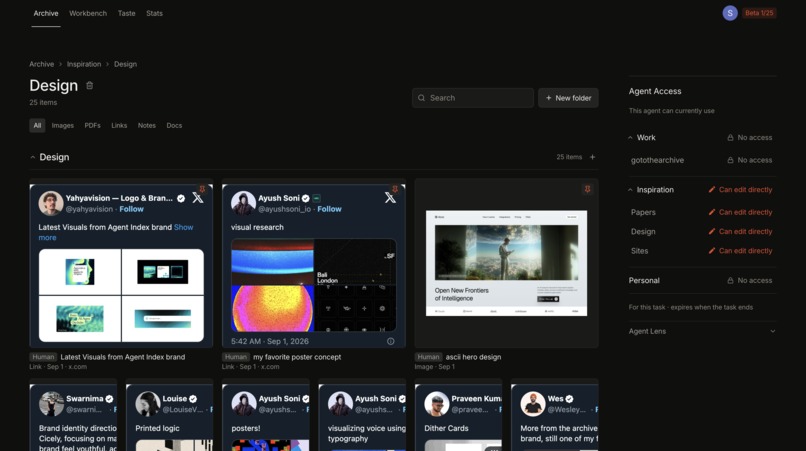Screen dimensions: 806x451
Task: Click the Louise profile avatar
Action: pyautogui.click(x=148, y=404)
